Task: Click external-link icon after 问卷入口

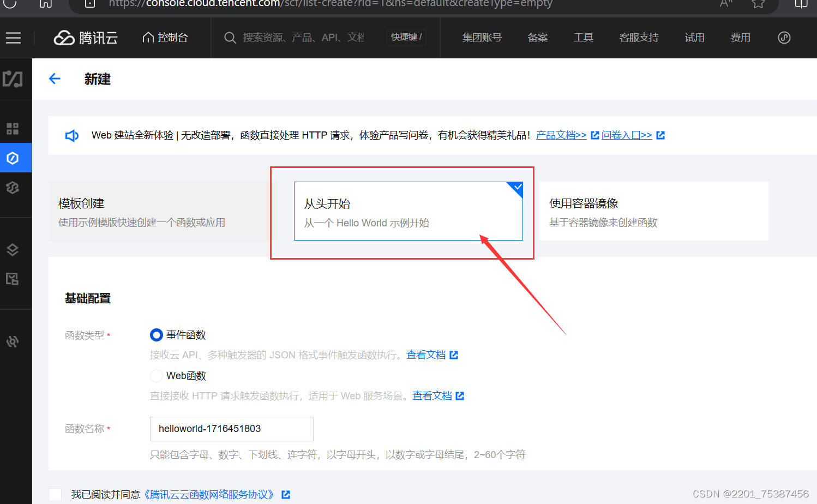Action: [660, 135]
